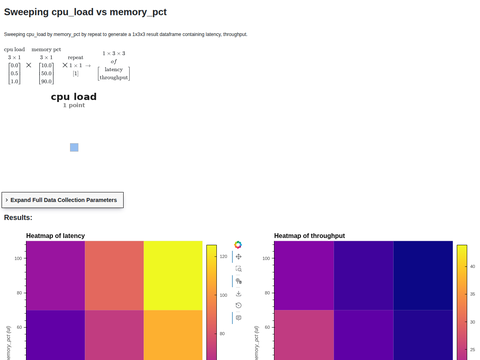480x360 pixels.
Task: Select the Box Zoom tool
Action: click(238, 269)
